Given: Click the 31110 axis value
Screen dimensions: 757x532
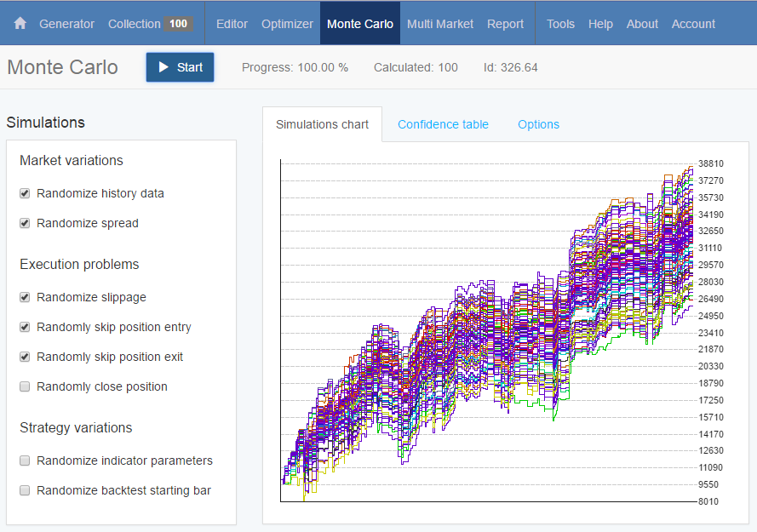Looking at the screenshot, I should click(710, 249).
